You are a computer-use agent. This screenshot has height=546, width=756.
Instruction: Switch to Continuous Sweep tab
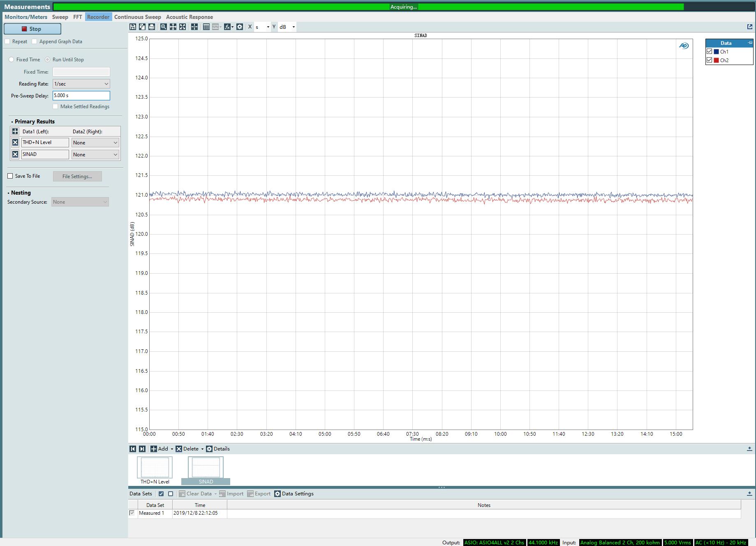point(138,17)
